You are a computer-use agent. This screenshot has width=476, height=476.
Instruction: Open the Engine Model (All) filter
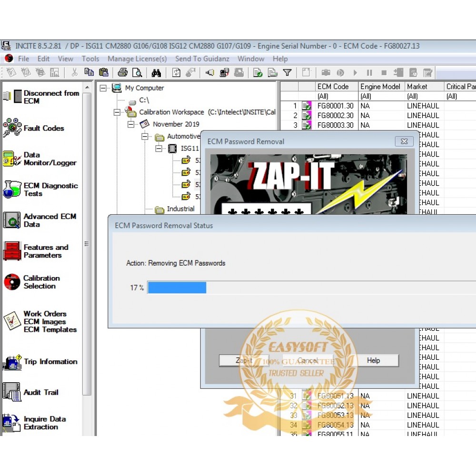click(x=381, y=96)
